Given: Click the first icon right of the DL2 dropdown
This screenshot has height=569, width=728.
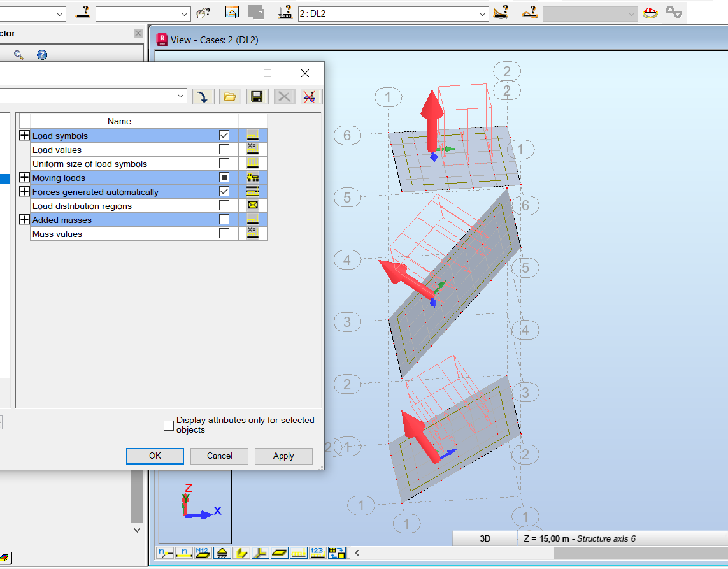Looking at the screenshot, I should [501, 13].
